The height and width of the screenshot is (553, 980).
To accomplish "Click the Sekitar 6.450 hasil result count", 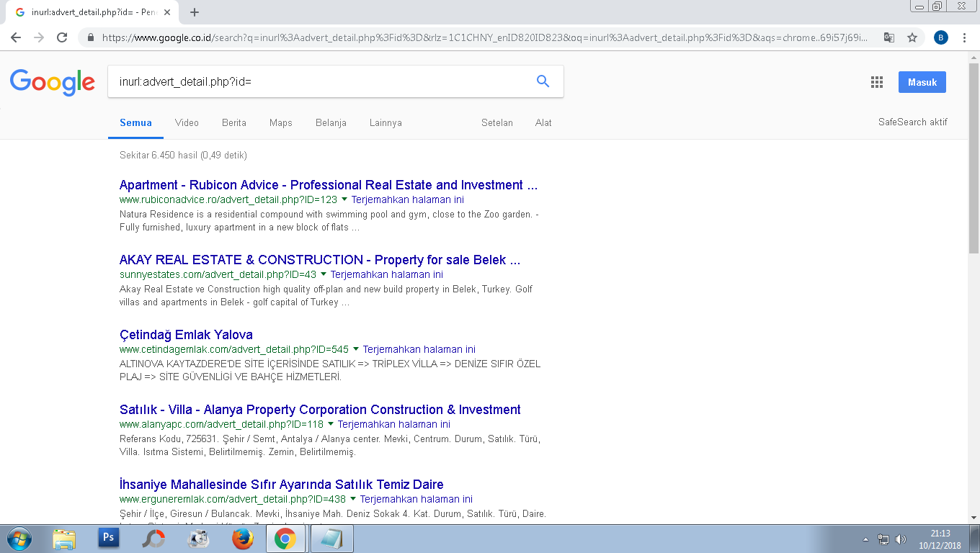I will click(x=184, y=155).
